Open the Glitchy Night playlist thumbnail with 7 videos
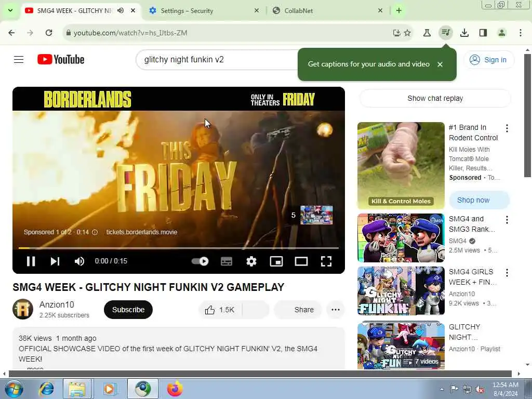532x399 pixels. 401,345
